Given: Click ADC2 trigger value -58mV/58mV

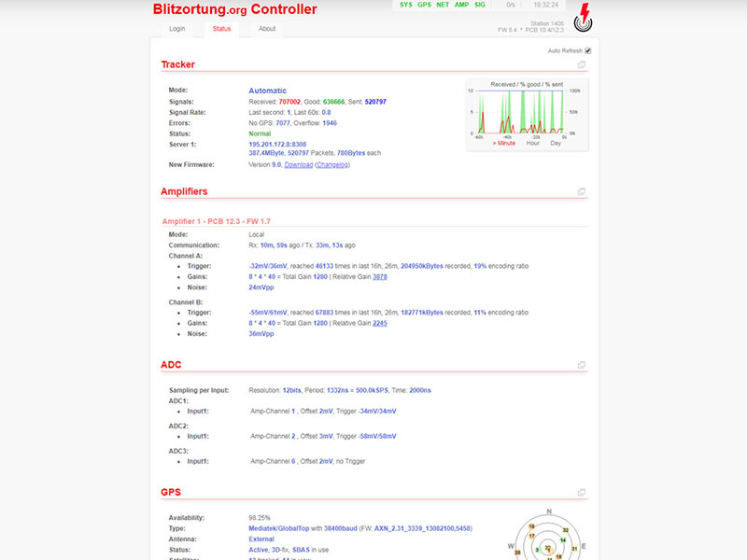Looking at the screenshot, I should pos(377,436).
